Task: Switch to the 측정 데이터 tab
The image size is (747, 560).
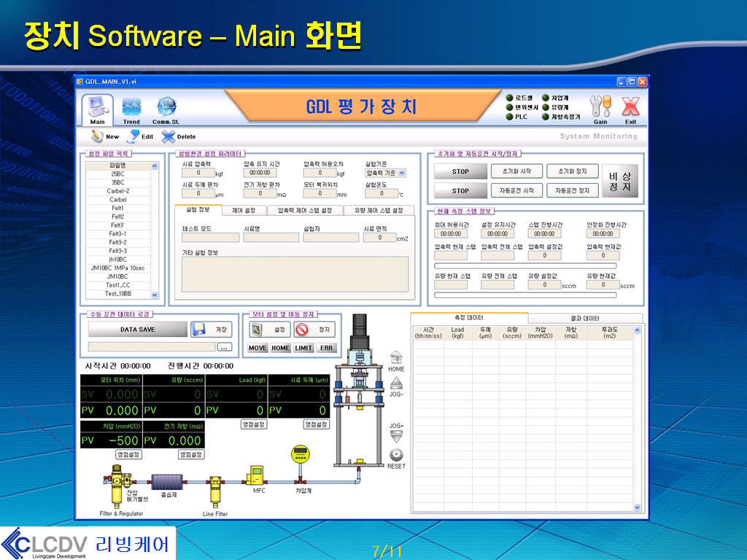Action: click(469, 318)
